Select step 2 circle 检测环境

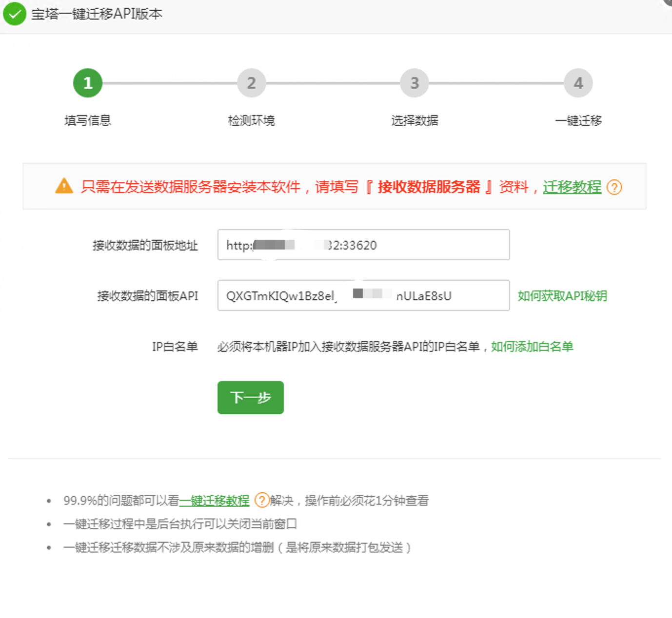coord(251,83)
